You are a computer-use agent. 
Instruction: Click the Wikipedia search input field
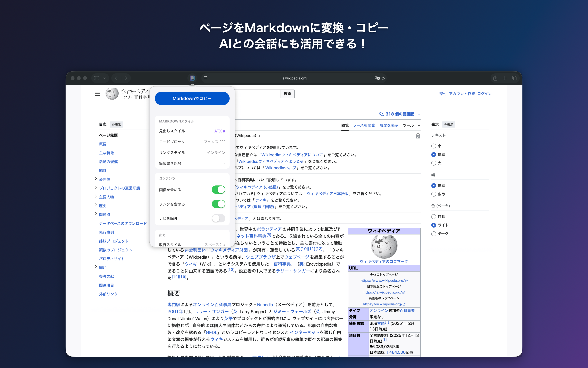click(x=257, y=94)
